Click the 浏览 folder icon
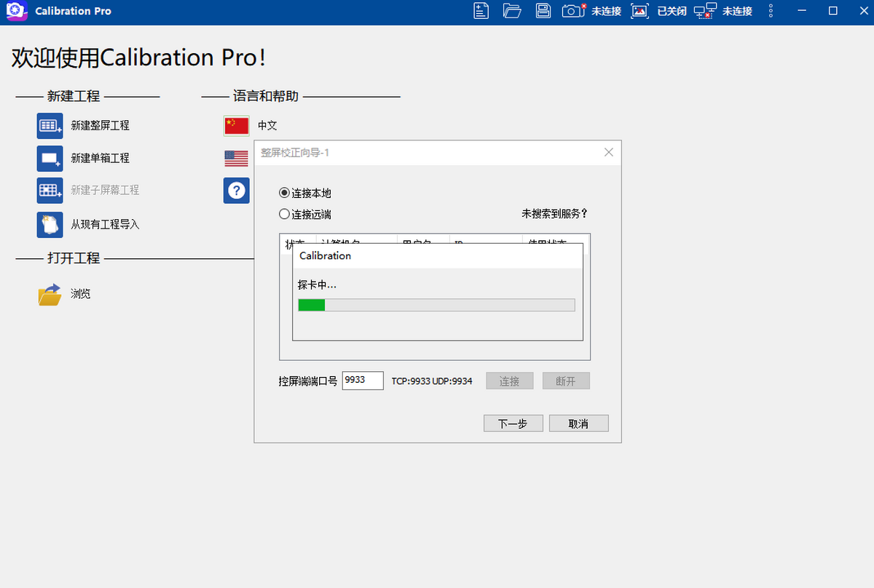The width and height of the screenshot is (874, 588). 50,295
